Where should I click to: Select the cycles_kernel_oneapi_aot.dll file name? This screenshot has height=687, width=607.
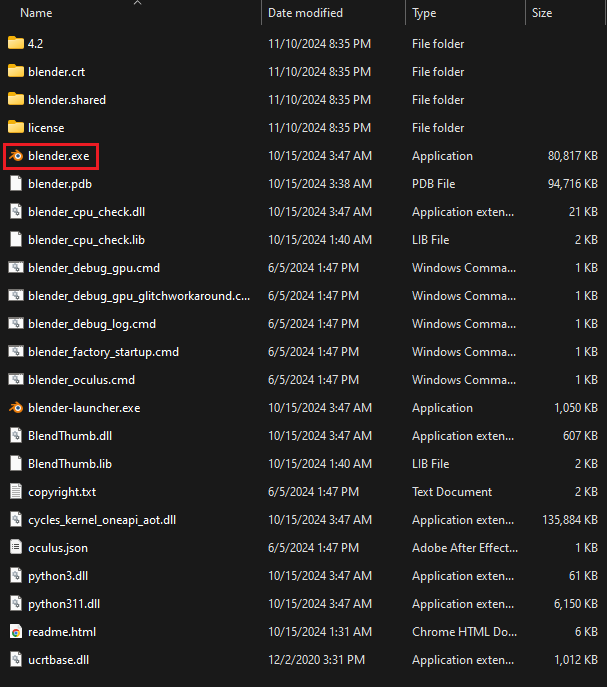coord(102,520)
